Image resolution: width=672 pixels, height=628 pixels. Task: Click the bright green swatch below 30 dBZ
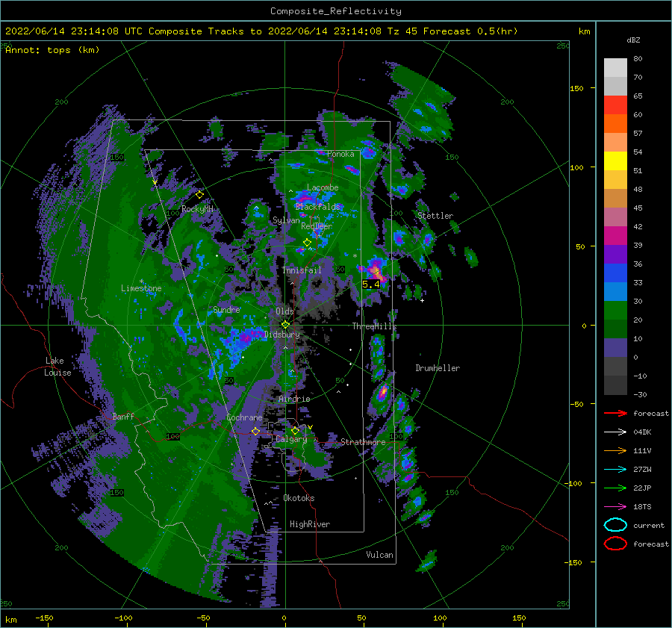615,311
